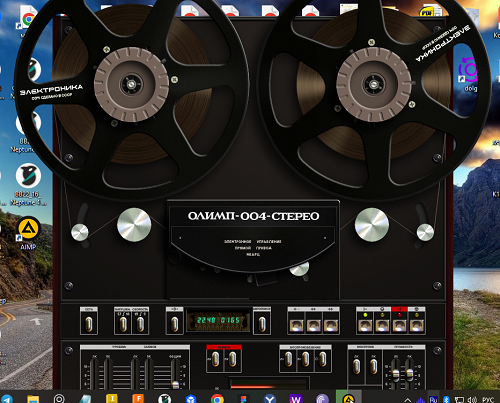Flip the switch right of the tape counter
Screen dimensions: 500x403
tap(262, 323)
